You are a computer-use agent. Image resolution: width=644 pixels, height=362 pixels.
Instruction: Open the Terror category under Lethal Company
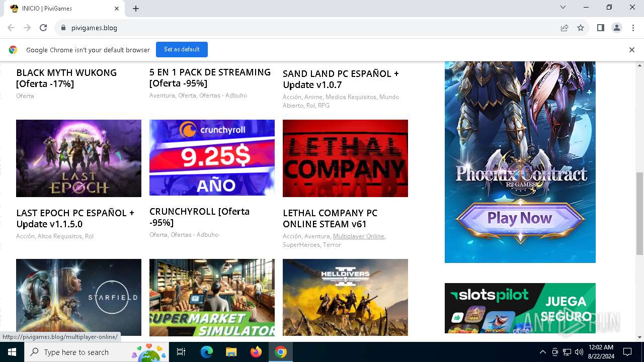(332, 245)
